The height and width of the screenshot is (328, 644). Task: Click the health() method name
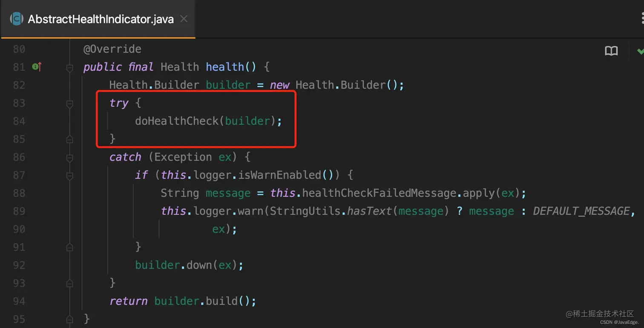click(x=225, y=67)
